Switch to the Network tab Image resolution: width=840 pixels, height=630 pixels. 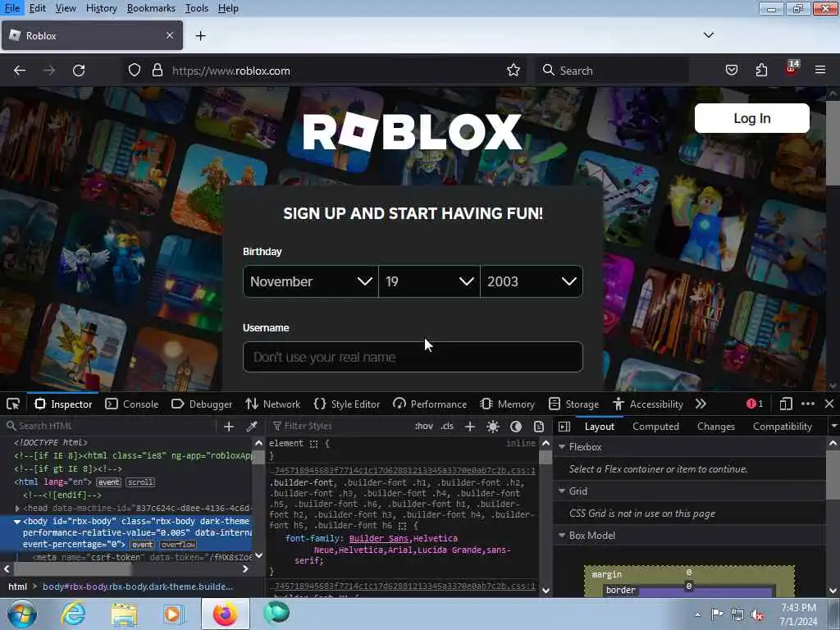pyautogui.click(x=272, y=404)
